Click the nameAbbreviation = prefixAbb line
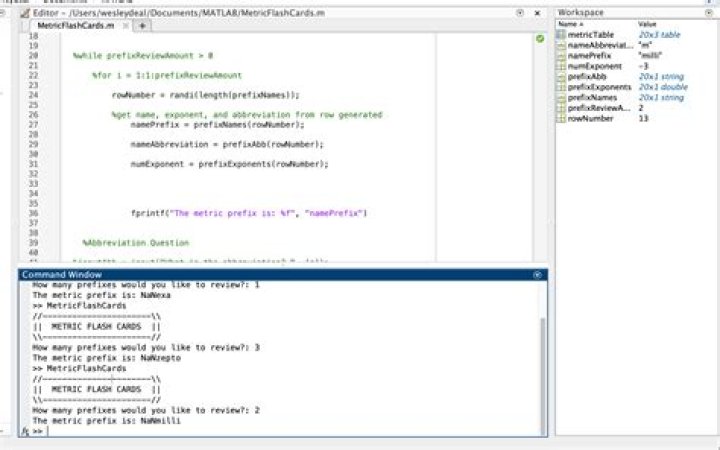Screen dimensions: 720x450 [x=227, y=144]
